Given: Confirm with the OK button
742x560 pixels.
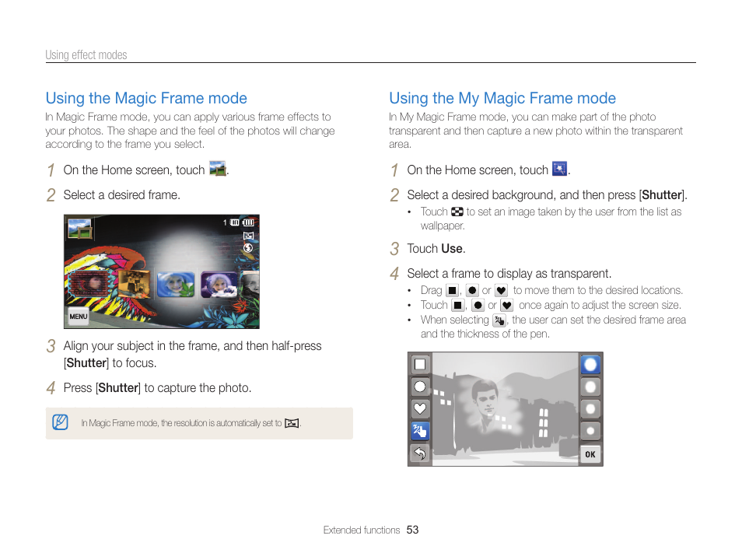Looking at the screenshot, I should 590,454.
